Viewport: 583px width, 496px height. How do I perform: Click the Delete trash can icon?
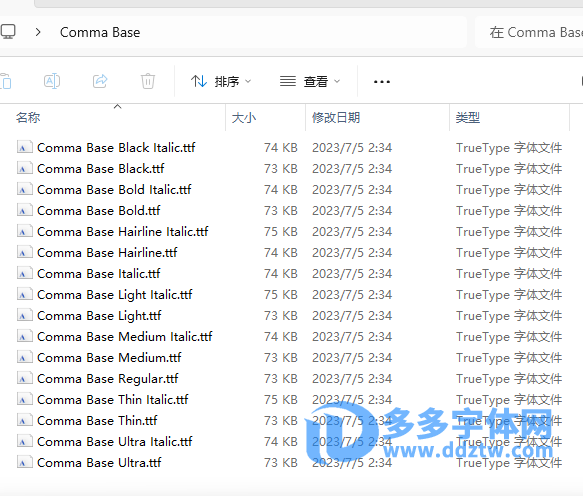pos(148,81)
